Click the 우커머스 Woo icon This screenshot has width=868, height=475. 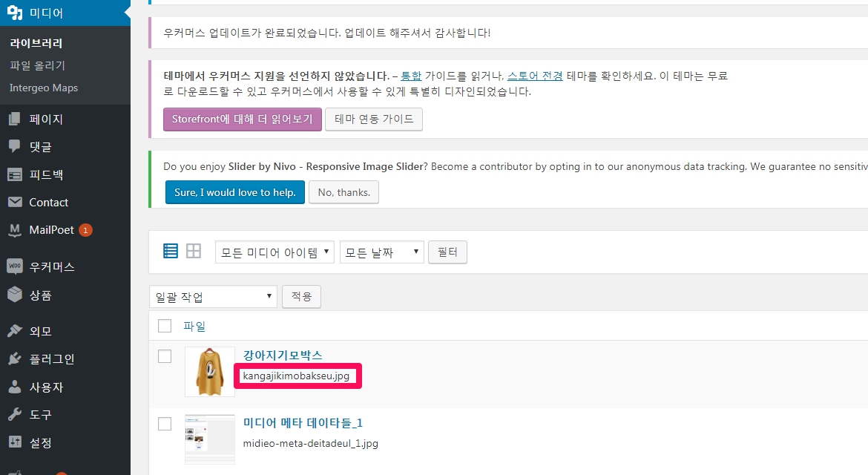pos(15,266)
